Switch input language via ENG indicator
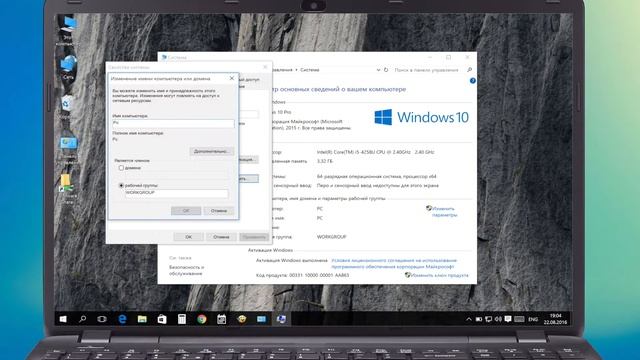Screen dimensions: 640x360 point(533,319)
